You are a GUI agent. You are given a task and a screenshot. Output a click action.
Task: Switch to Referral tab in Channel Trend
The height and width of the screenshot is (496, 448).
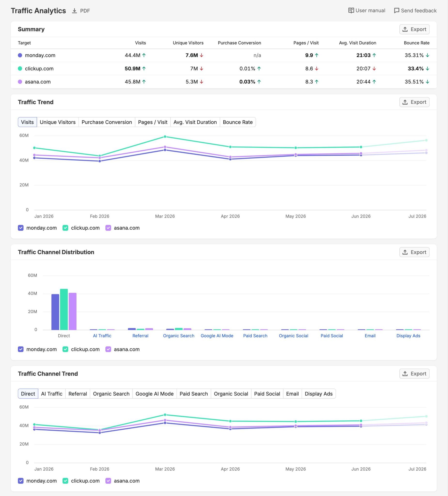(78, 394)
